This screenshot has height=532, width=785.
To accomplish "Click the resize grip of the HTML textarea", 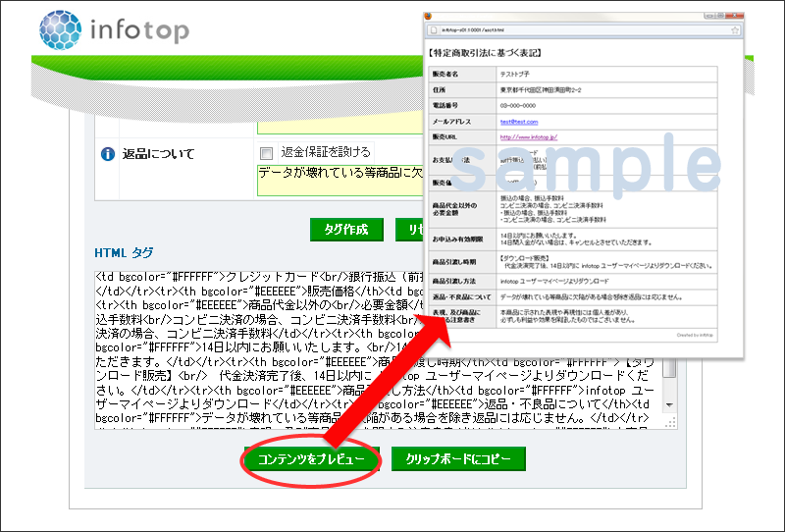I will (670, 422).
